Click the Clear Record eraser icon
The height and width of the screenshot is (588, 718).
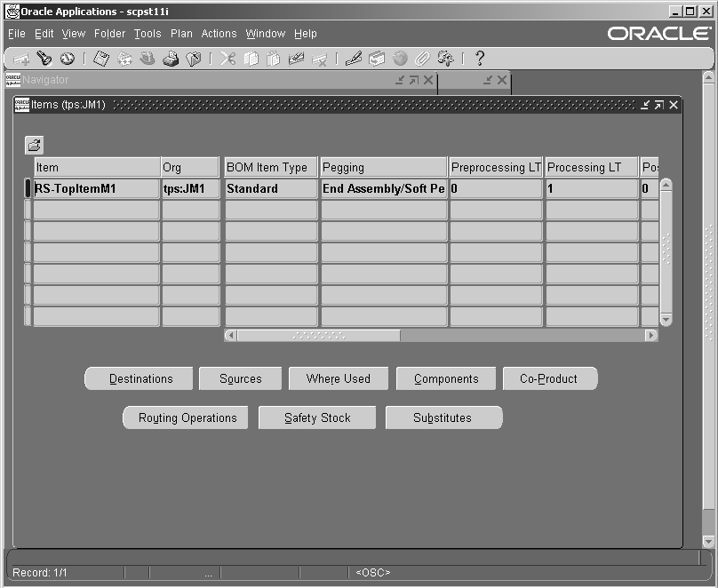point(296,59)
